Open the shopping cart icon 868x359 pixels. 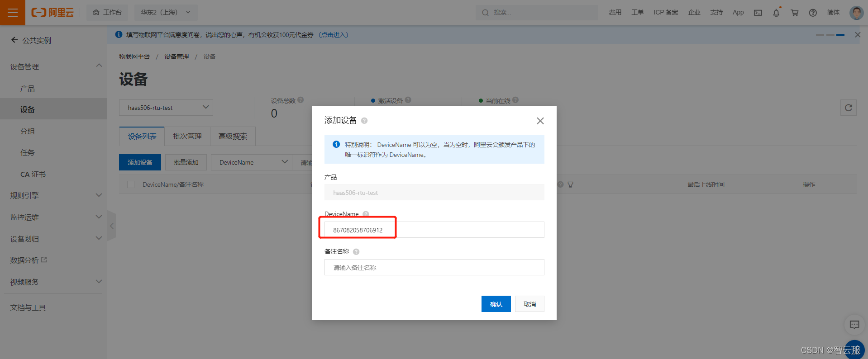(795, 13)
